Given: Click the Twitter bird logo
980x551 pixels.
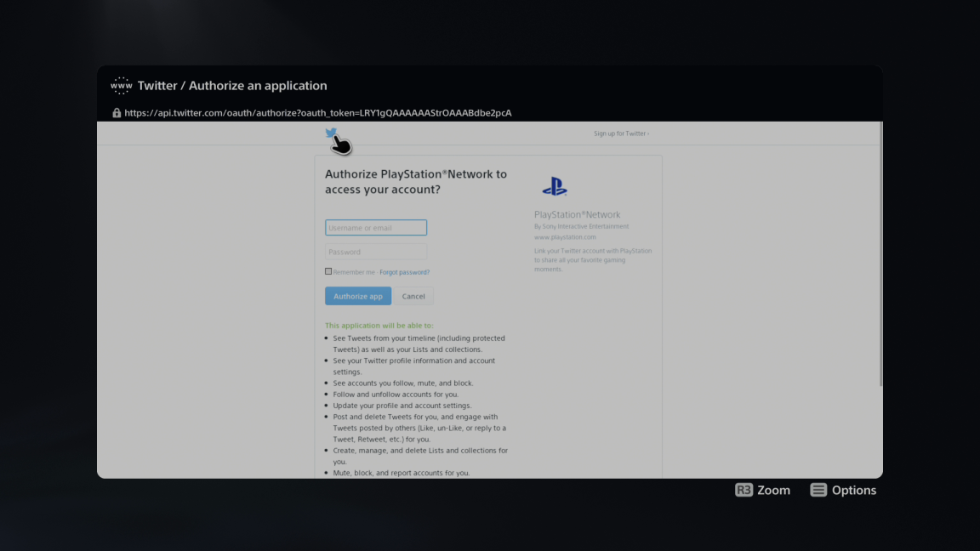Looking at the screenshot, I should click(332, 133).
